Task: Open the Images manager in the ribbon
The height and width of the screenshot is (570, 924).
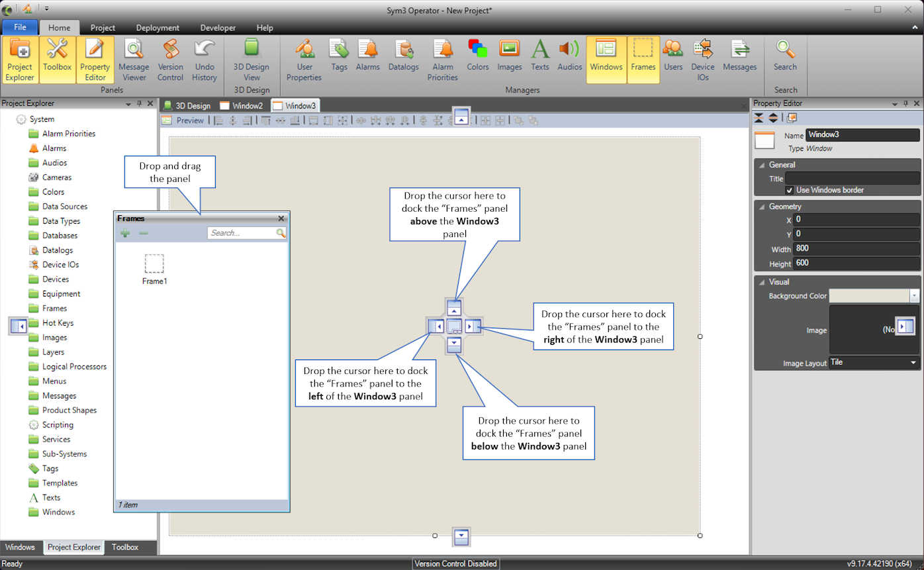Action: pyautogui.click(x=510, y=56)
